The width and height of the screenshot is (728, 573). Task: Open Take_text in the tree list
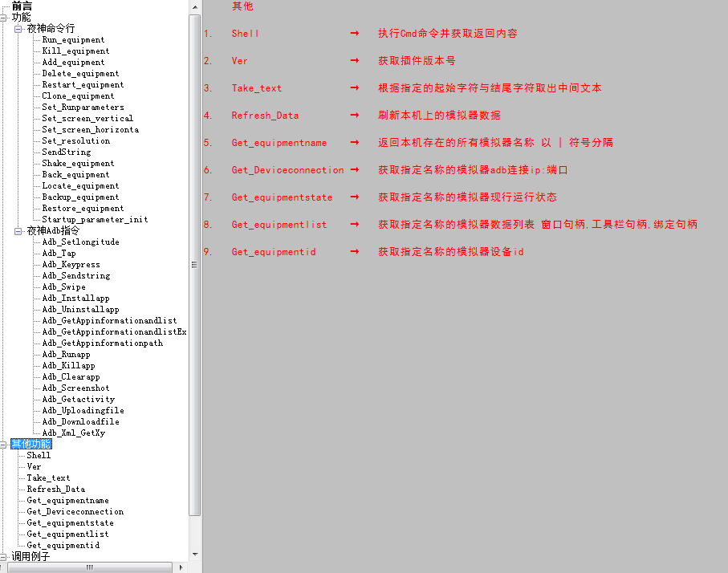pyautogui.click(x=48, y=477)
